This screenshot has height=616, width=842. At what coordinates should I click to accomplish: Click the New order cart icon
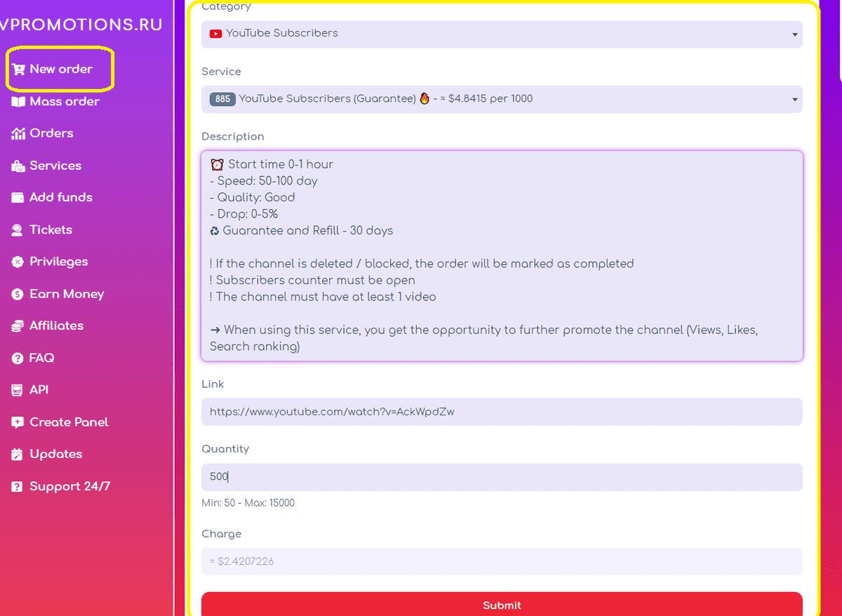tap(18, 69)
